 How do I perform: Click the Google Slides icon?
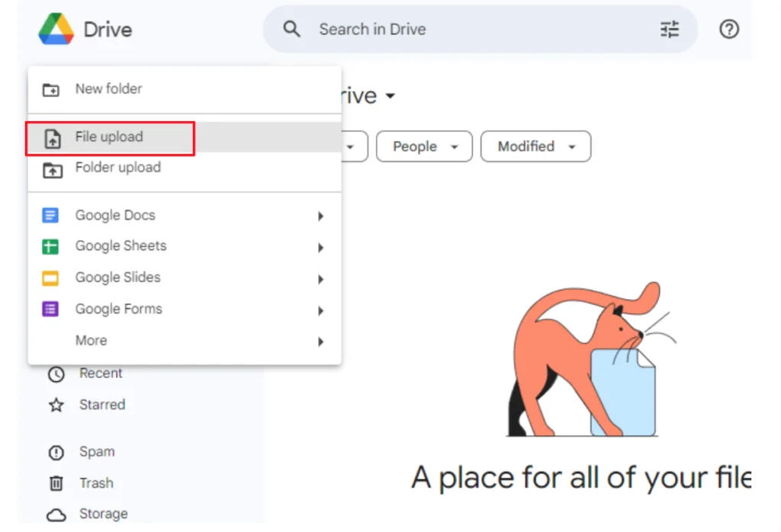point(50,277)
